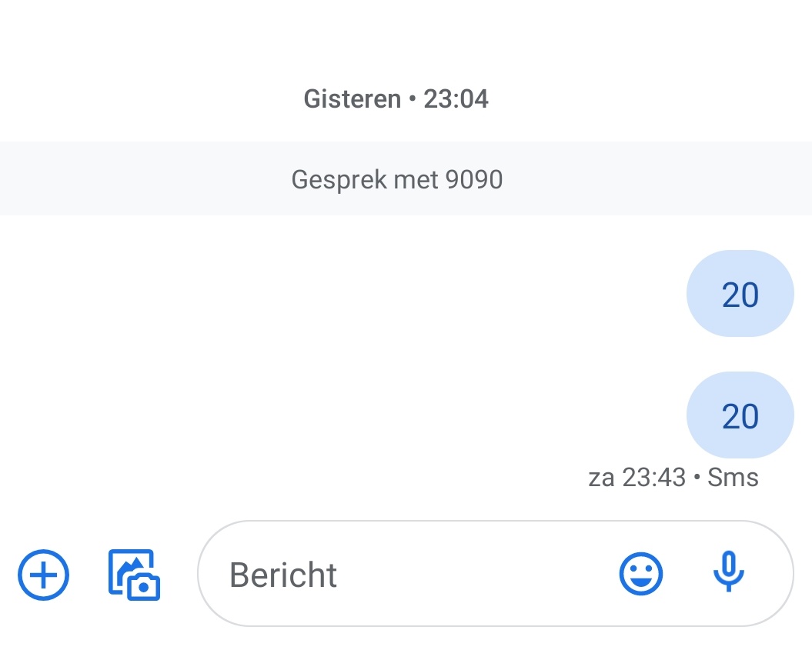
Task: Open the plus attachments menu
Action: (44, 575)
